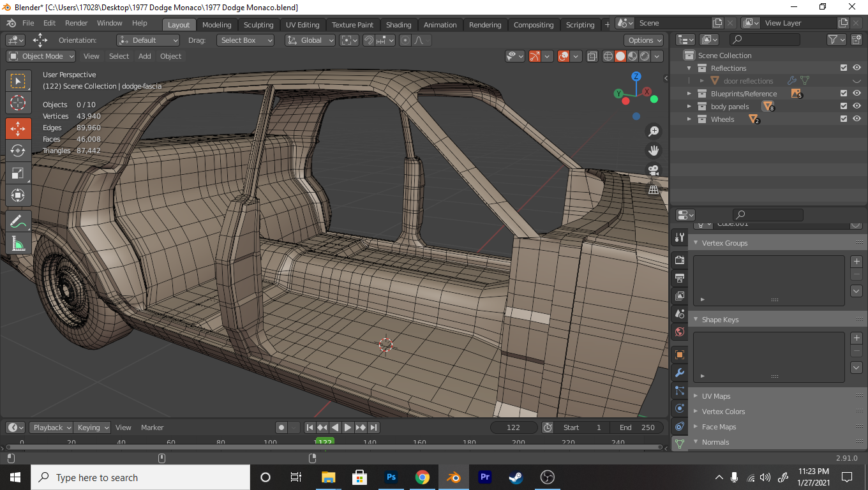The image size is (868, 490).
Task: Open the Keying dropdown
Action: [x=93, y=427]
